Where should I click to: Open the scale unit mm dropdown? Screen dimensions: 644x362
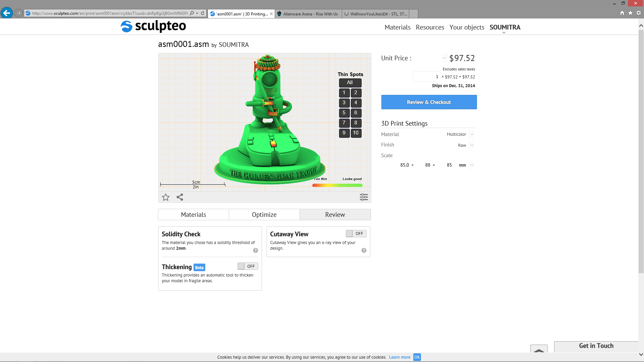(x=472, y=165)
